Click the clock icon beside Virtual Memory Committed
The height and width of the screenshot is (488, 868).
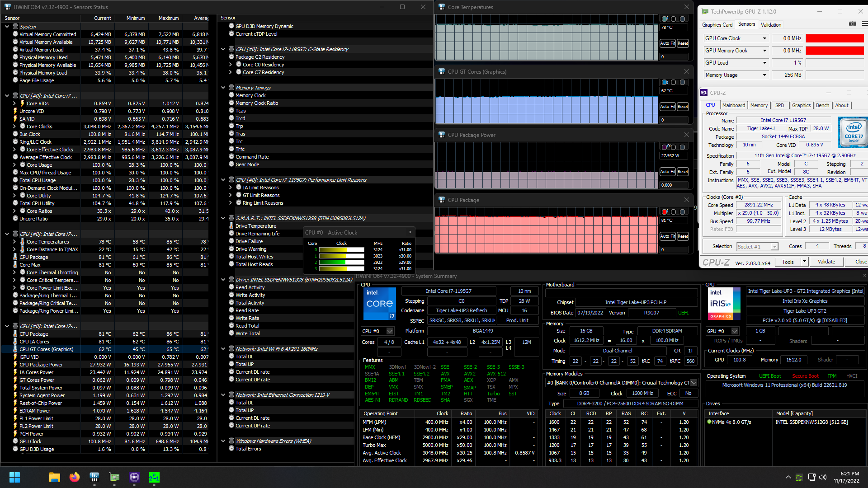tap(15, 34)
